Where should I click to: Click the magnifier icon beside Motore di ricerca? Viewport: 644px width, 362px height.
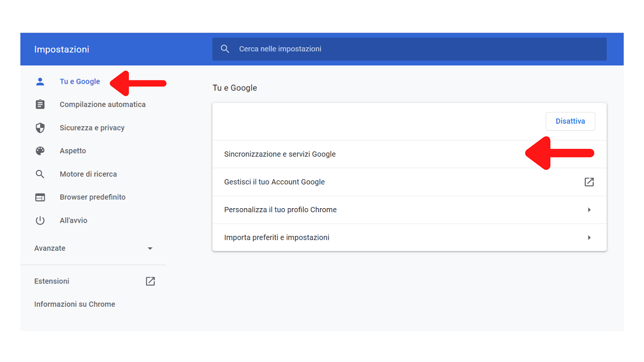(x=40, y=174)
